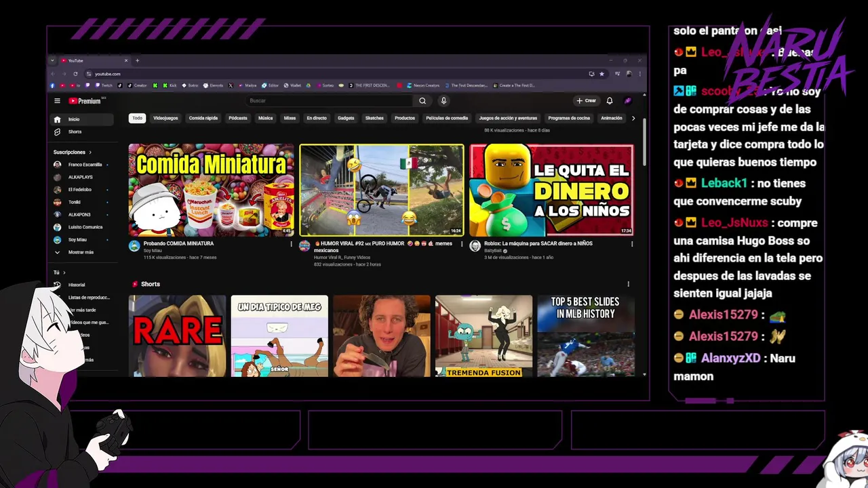Open the Nexon Creators bookmark
Image resolution: width=868 pixels, height=488 pixels.
tap(422, 85)
